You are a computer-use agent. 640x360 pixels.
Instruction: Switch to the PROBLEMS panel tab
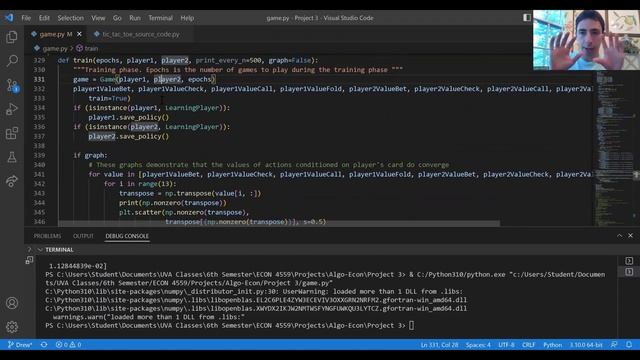pos(47,236)
